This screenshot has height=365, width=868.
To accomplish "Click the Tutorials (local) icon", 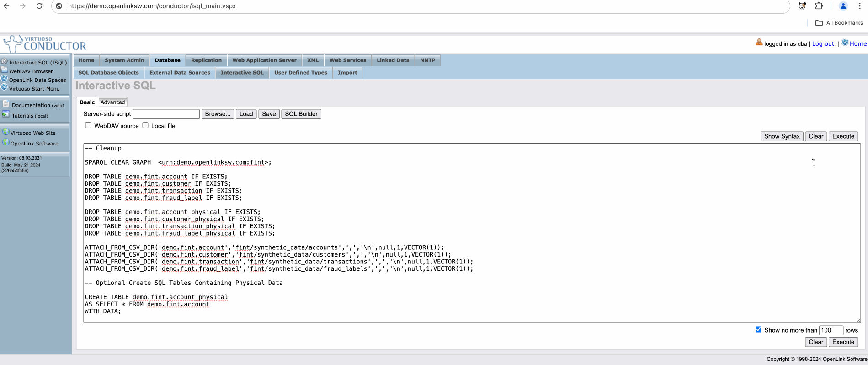I will click(6, 114).
